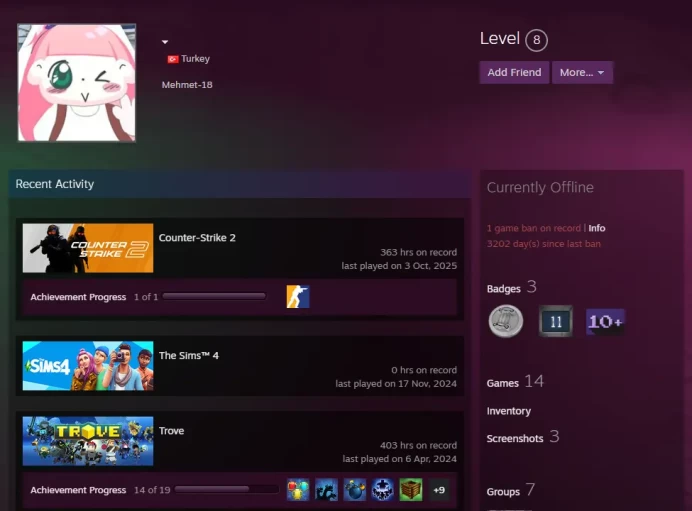Click the 11 years of service badge

pyautogui.click(x=556, y=321)
